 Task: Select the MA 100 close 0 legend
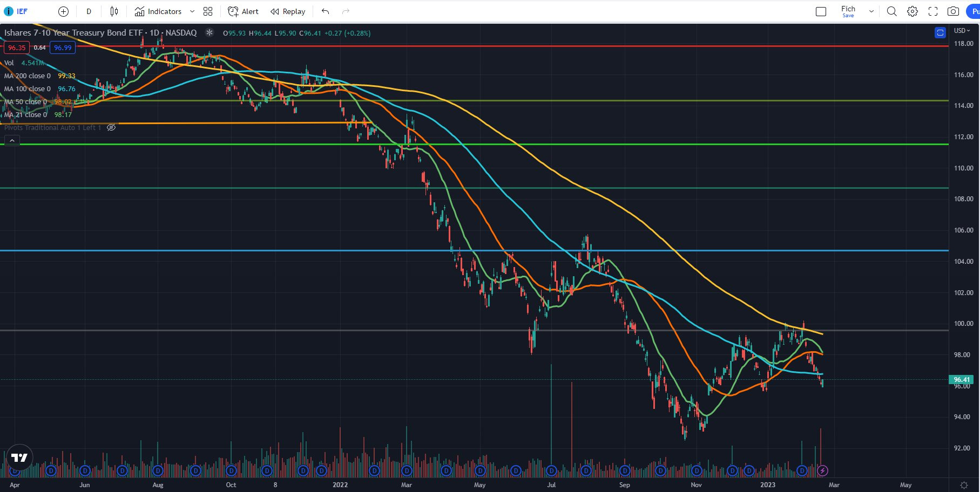coord(28,89)
